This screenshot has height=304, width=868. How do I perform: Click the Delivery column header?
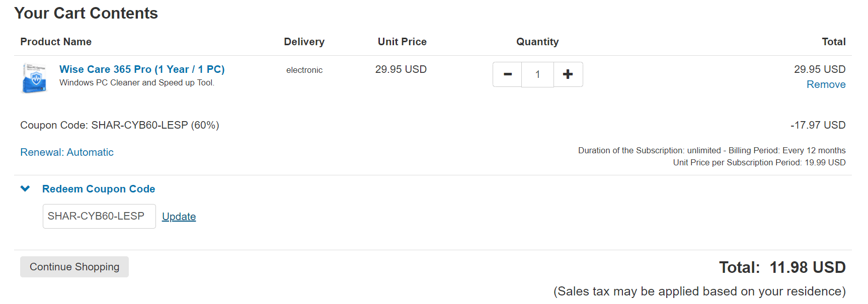pyautogui.click(x=304, y=42)
